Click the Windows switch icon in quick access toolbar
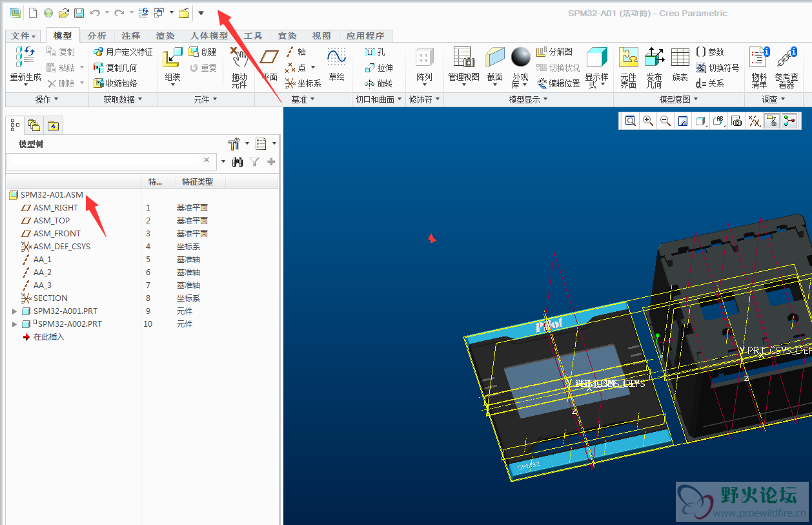This screenshot has height=525, width=812. pyautogui.click(x=159, y=13)
